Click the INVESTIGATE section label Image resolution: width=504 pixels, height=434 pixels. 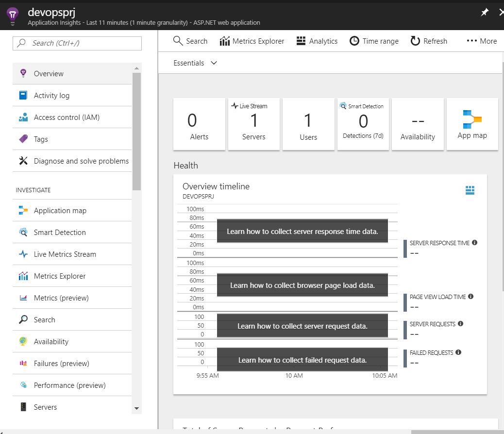click(x=33, y=190)
